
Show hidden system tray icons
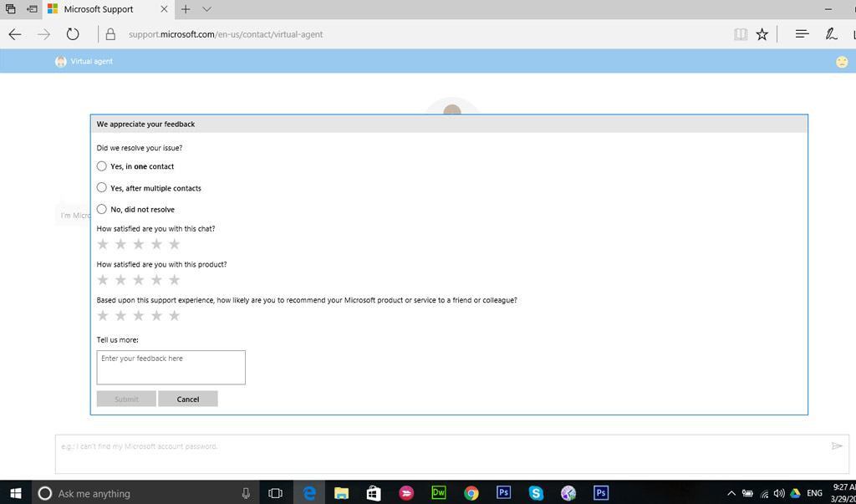(x=731, y=493)
